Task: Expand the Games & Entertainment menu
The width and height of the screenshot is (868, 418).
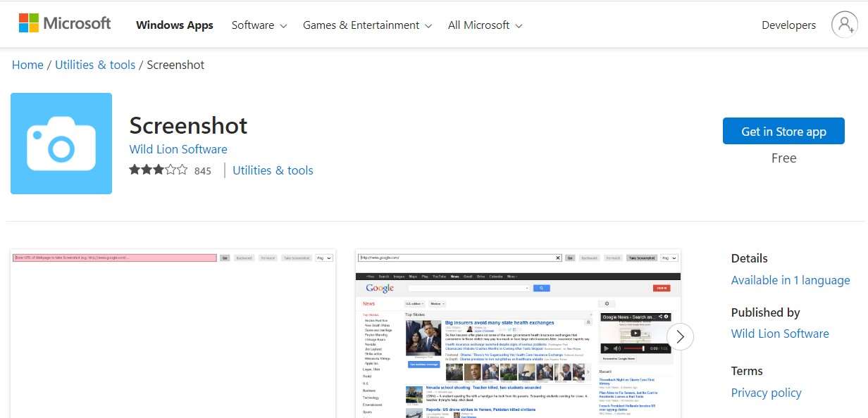Action: [367, 25]
